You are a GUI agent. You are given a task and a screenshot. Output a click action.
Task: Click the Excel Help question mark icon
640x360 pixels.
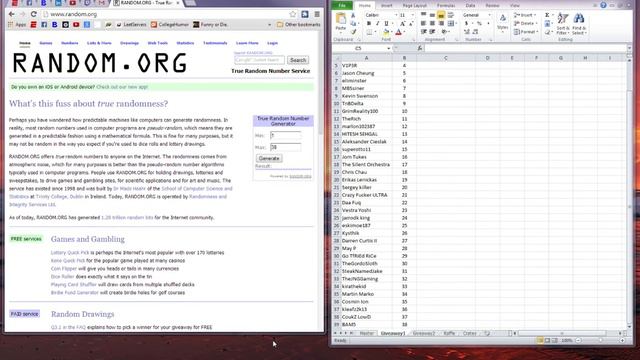(x=603, y=5)
